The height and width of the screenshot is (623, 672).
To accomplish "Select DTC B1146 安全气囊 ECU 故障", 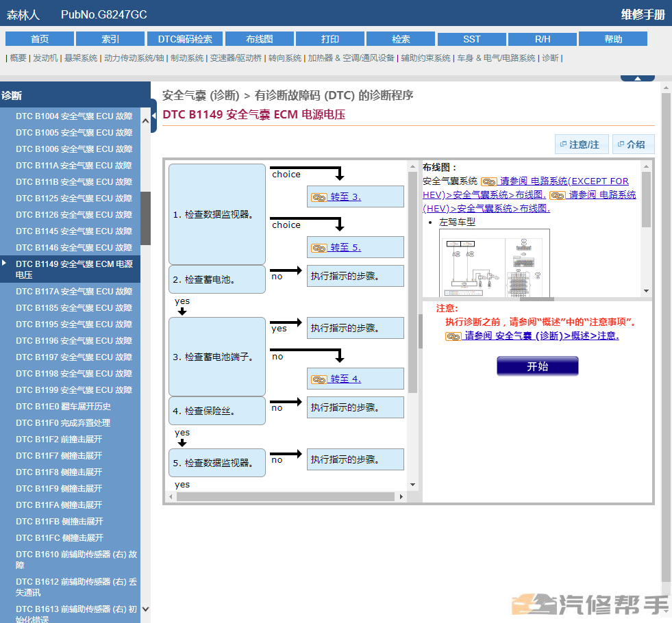I will pyautogui.click(x=74, y=247).
